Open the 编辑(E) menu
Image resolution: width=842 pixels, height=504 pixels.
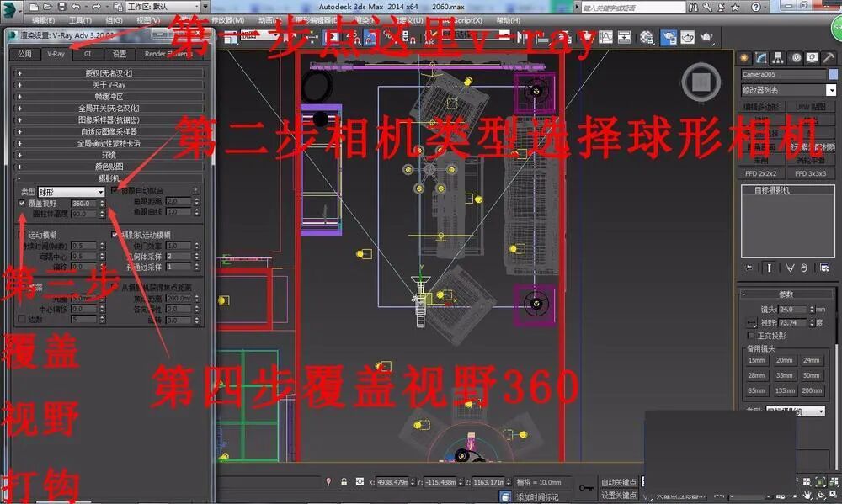click(x=43, y=20)
